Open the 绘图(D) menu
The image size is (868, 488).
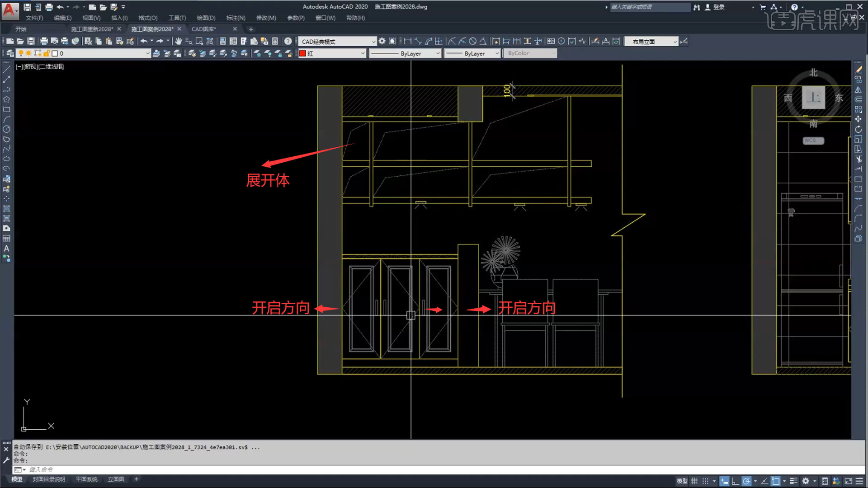click(206, 18)
